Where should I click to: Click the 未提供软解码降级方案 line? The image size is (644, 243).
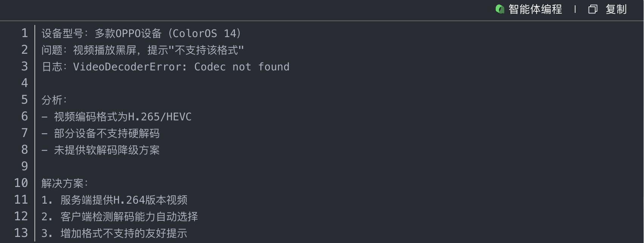tap(107, 150)
